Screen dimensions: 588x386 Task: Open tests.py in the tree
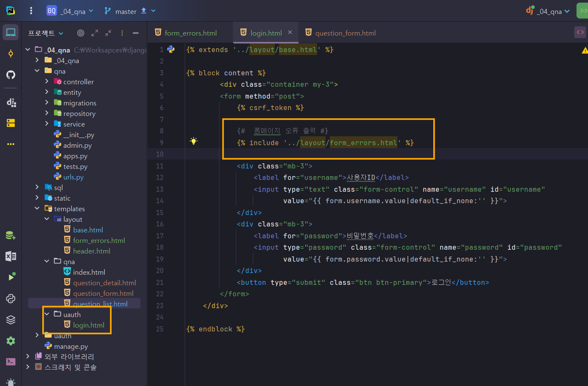[x=75, y=166]
